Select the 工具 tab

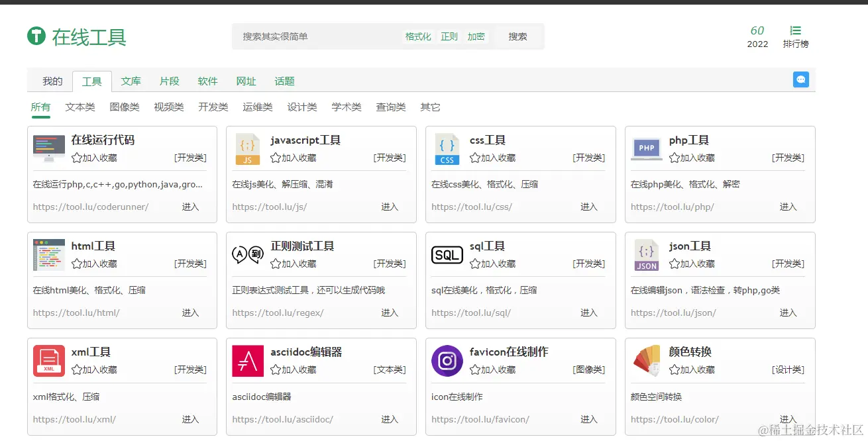(x=91, y=81)
